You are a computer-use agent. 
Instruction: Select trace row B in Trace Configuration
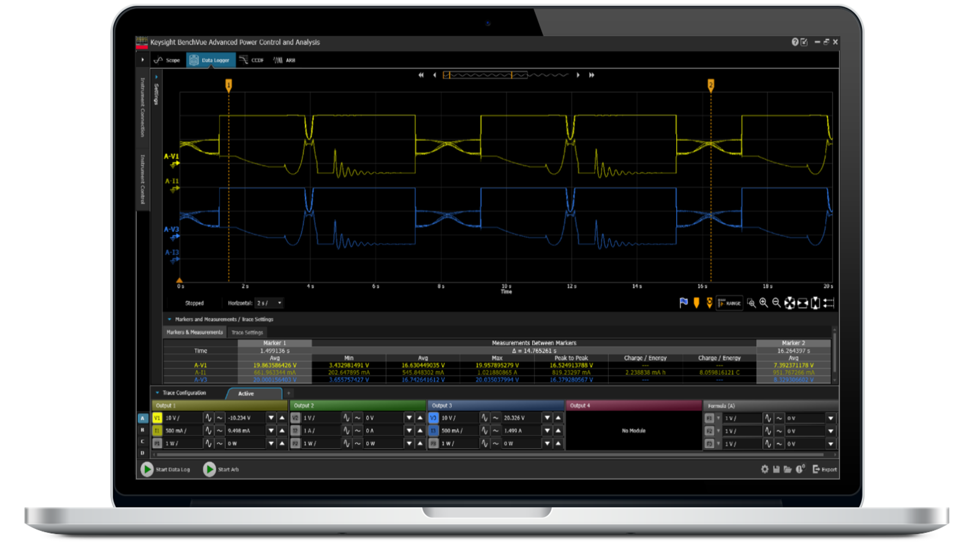pyautogui.click(x=142, y=430)
